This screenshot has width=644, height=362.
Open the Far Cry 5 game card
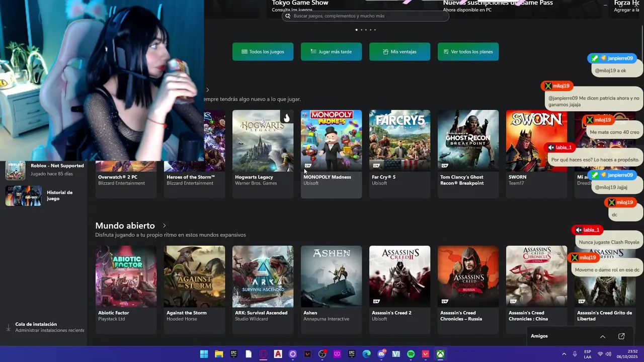[399, 154]
